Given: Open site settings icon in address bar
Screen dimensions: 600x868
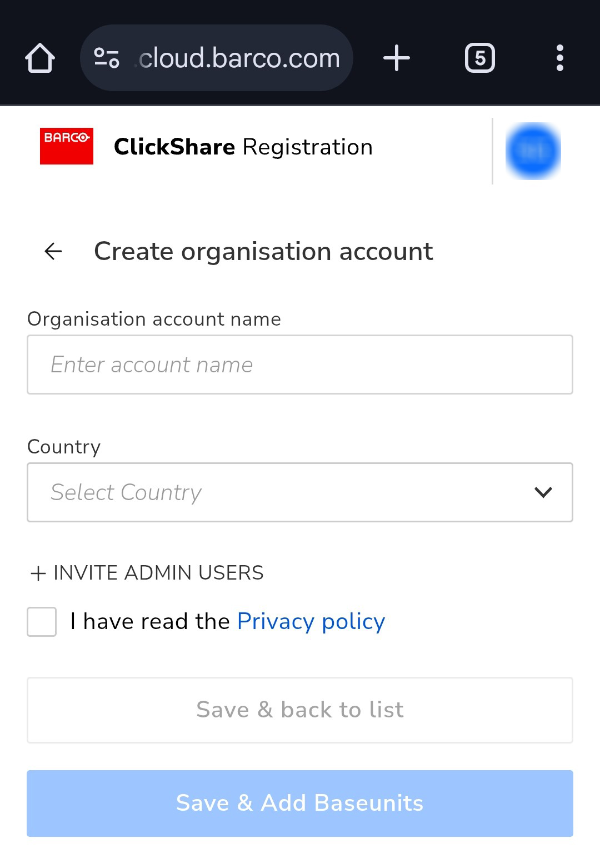Looking at the screenshot, I should click(106, 58).
